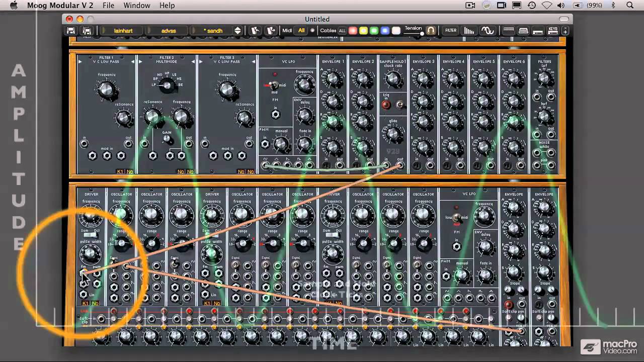This screenshot has width=644, height=362.
Task: Select white cable color swatch
Action: pyautogui.click(x=396, y=31)
